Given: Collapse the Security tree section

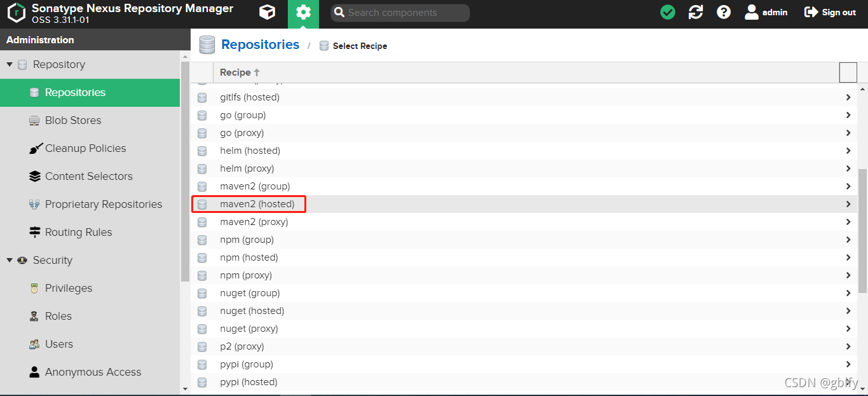Looking at the screenshot, I should pyautogui.click(x=10, y=261).
